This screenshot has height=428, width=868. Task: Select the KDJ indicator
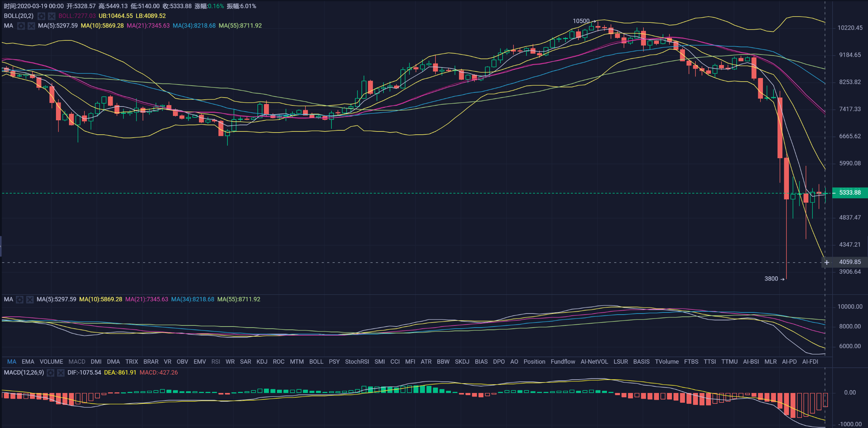pyautogui.click(x=262, y=362)
